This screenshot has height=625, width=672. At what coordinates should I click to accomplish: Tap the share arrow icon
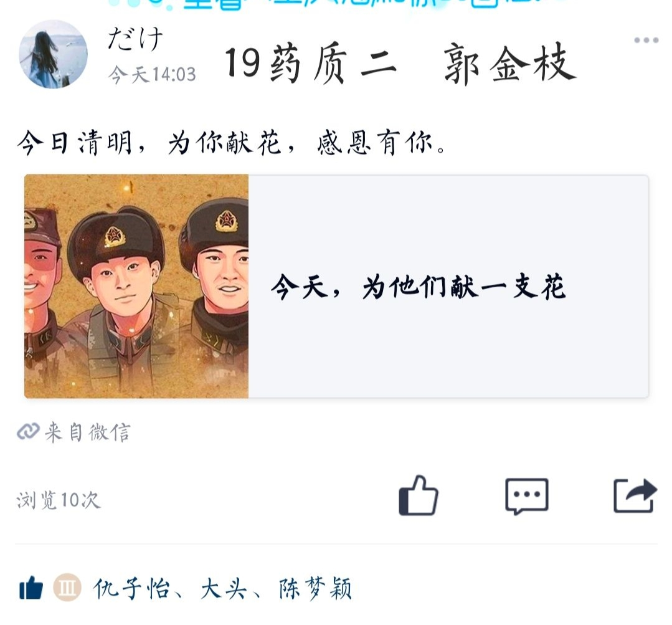pyautogui.click(x=635, y=496)
